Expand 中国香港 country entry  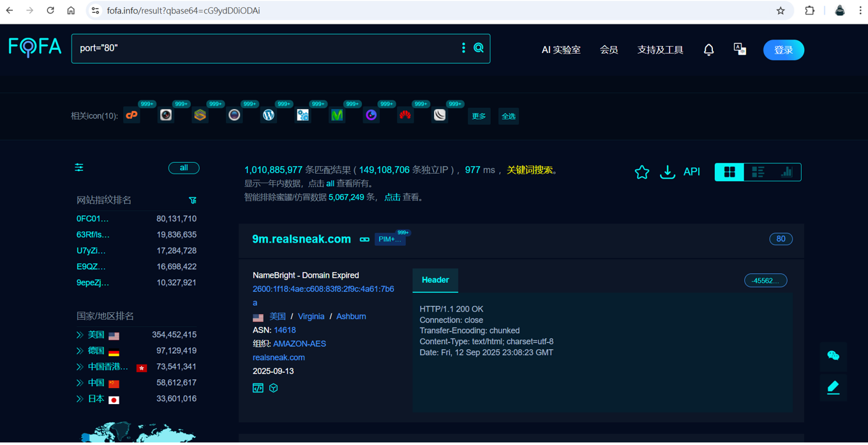pyautogui.click(x=80, y=367)
